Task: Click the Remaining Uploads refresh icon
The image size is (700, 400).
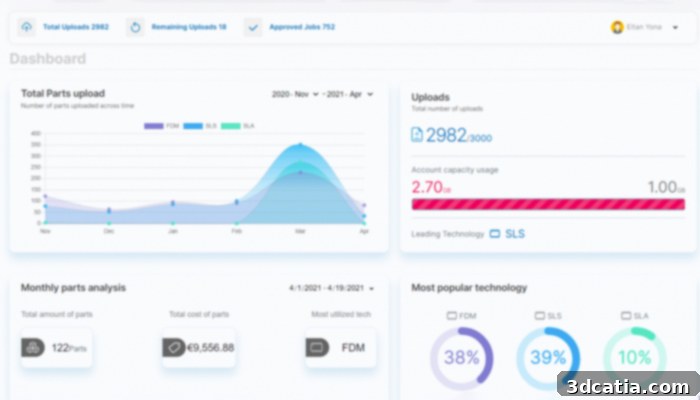Action: point(135,27)
